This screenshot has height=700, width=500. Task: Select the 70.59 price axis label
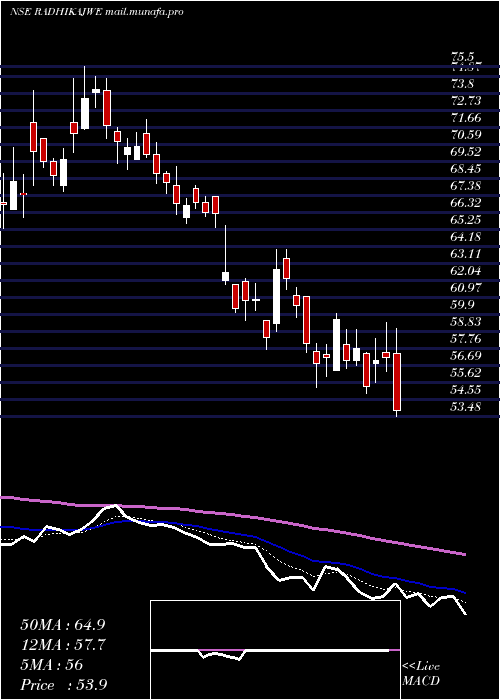pos(466,135)
